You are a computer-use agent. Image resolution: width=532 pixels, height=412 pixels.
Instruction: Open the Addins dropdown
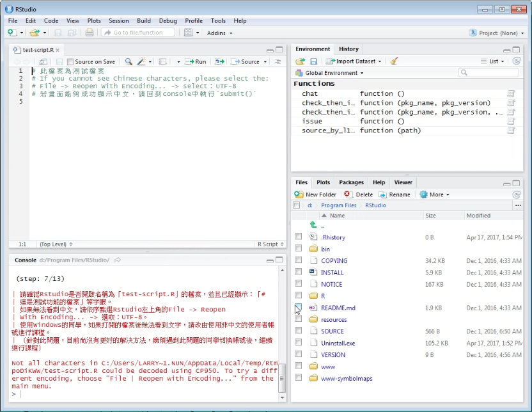click(x=219, y=33)
